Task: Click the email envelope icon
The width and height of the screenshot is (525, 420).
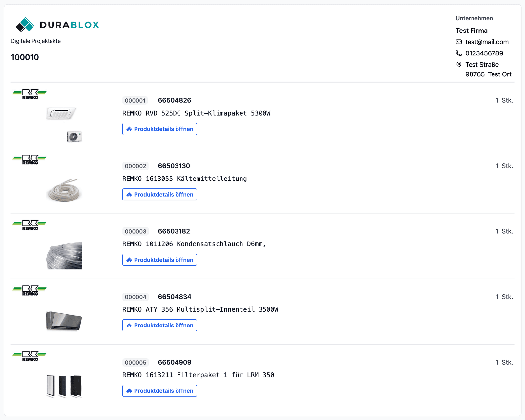Action: coord(459,42)
